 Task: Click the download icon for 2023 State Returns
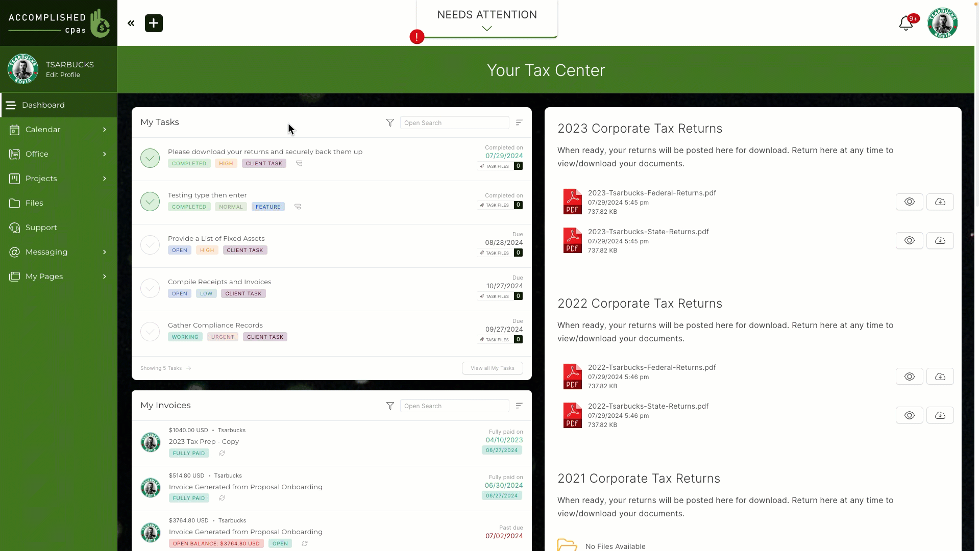coord(940,240)
